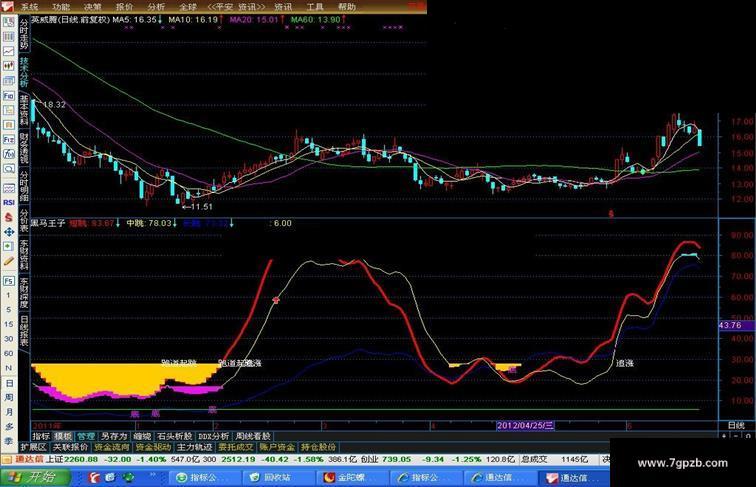Open the 决策 menu
The width and height of the screenshot is (756, 487).
pyautogui.click(x=93, y=7)
